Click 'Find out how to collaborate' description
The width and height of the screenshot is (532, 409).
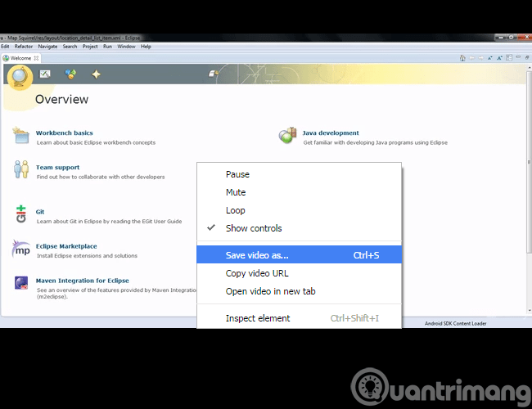101,177
